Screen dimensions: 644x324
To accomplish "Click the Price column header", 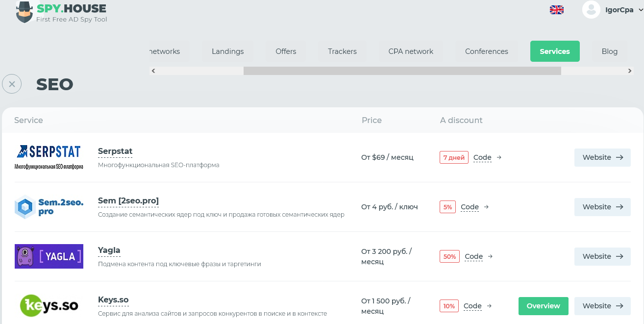I will (372, 120).
